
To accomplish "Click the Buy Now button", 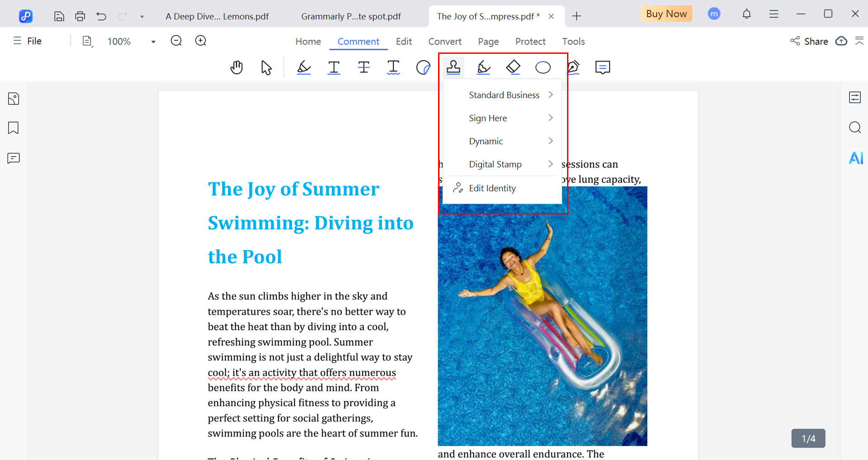I will [666, 14].
